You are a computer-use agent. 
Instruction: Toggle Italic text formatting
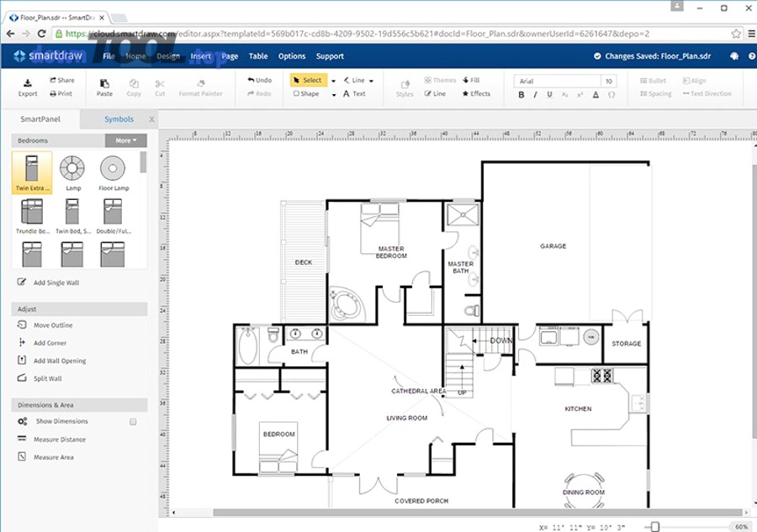pos(536,95)
